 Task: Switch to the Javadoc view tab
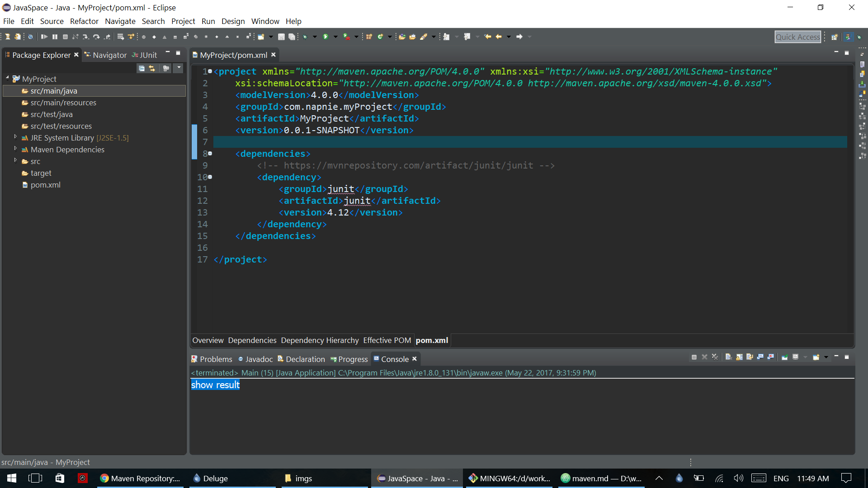255,359
